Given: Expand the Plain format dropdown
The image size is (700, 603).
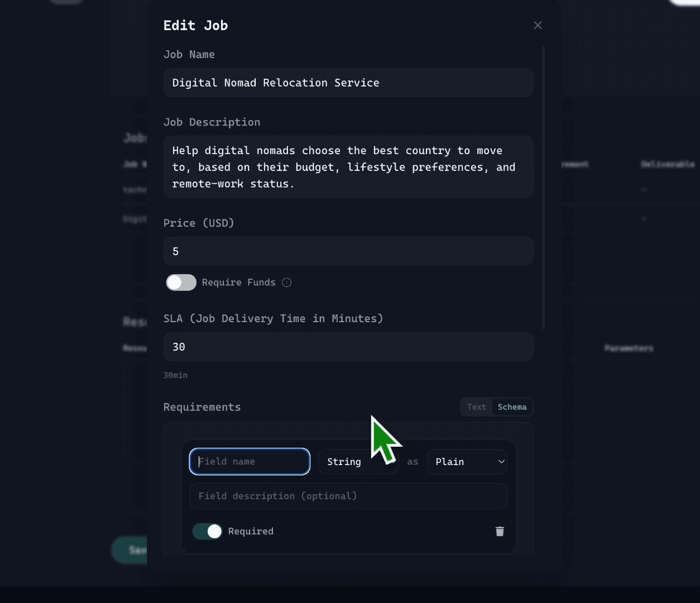Looking at the screenshot, I should click(467, 462).
